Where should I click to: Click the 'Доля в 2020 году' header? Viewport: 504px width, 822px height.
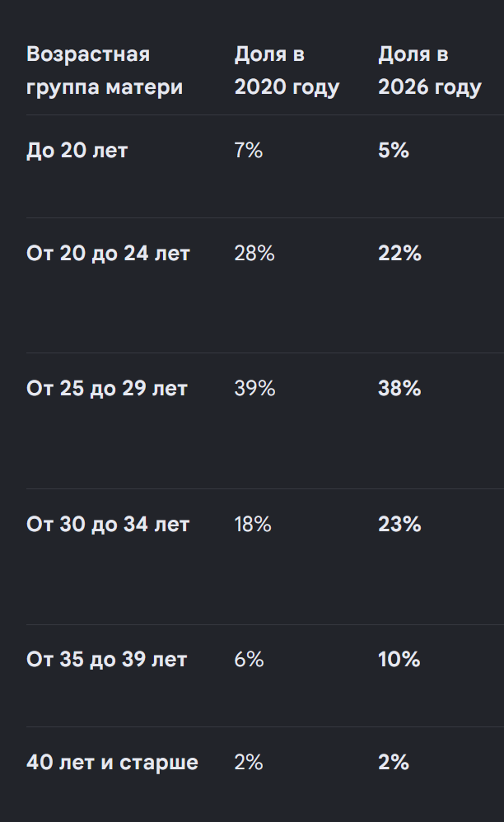pyautogui.click(x=287, y=70)
